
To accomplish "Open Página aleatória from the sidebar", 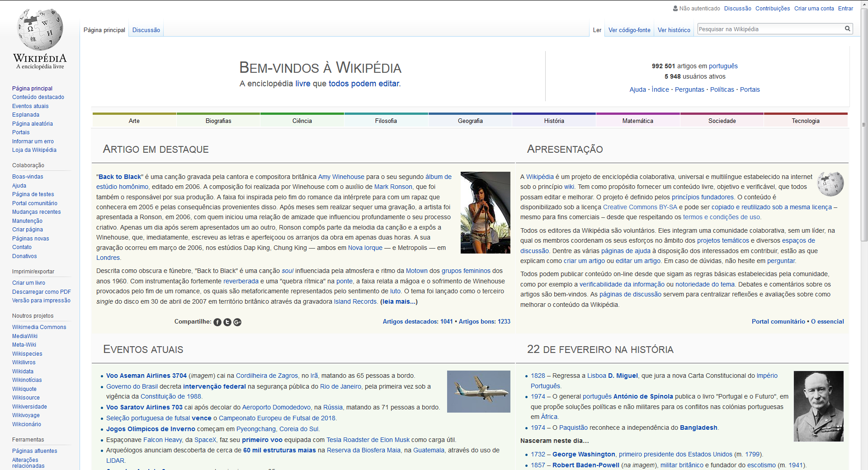I will pyautogui.click(x=33, y=123).
